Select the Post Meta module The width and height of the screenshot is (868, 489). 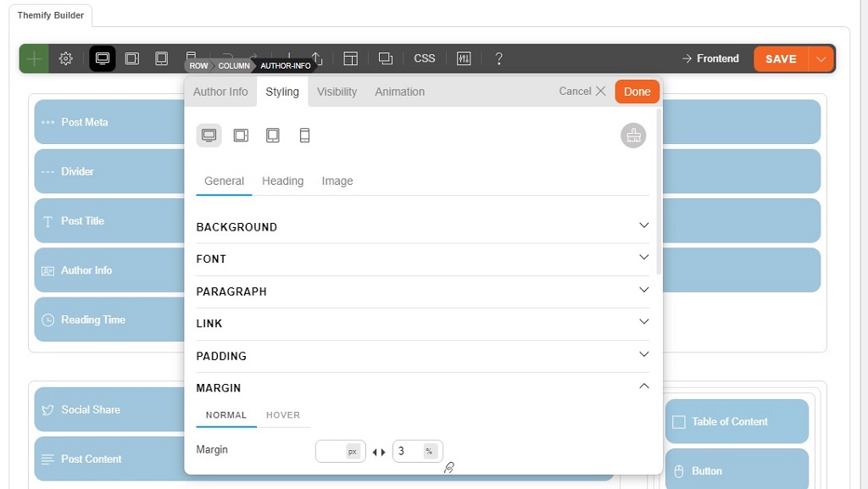point(109,122)
